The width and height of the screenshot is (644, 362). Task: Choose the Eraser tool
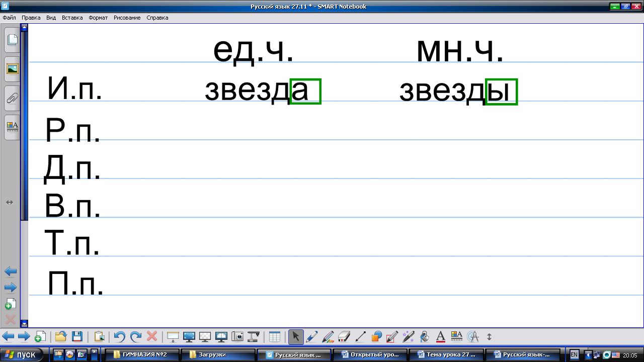tap(344, 336)
